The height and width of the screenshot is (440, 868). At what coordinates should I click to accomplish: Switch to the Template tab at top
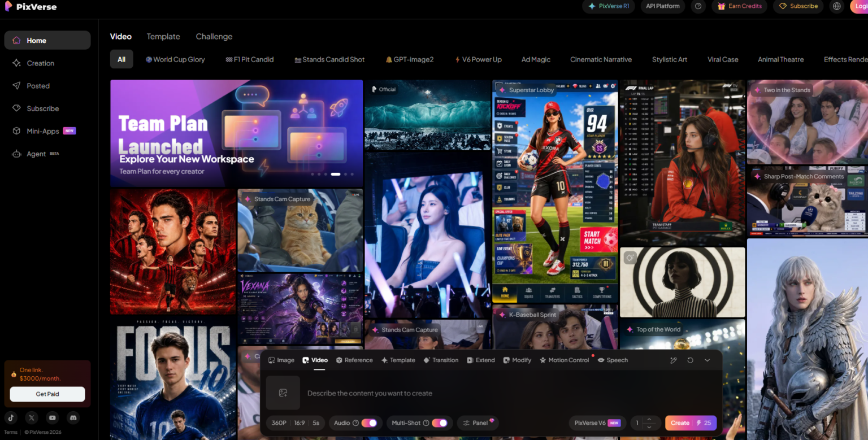[163, 36]
